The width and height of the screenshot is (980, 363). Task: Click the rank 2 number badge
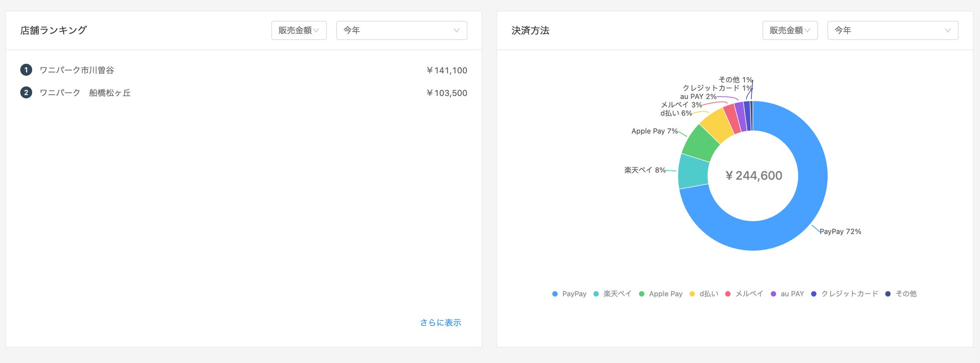[26, 93]
